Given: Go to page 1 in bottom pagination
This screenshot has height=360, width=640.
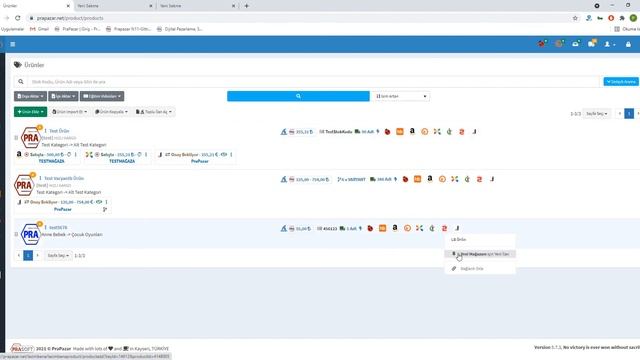Looking at the screenshot, I should pyautogui.click(x=28, y=256).
